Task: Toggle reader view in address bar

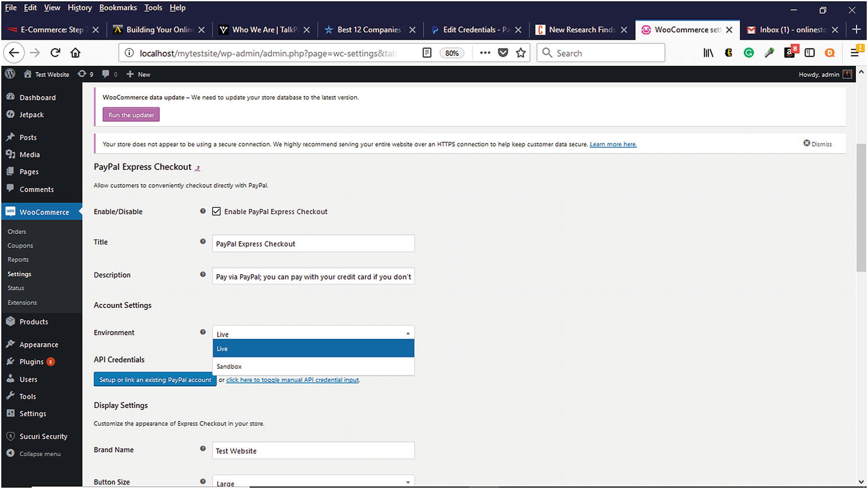Action: (x=427, y=53)
